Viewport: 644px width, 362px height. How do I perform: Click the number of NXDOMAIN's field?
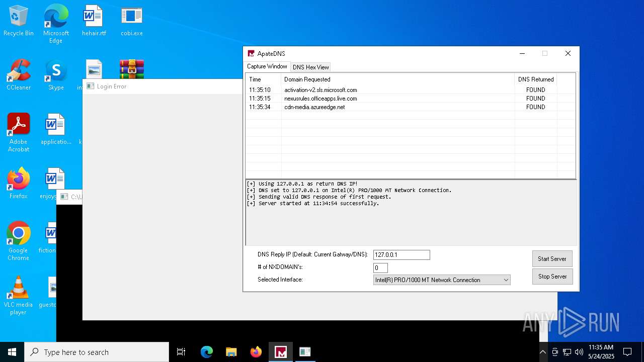click(x=380, y=268)
